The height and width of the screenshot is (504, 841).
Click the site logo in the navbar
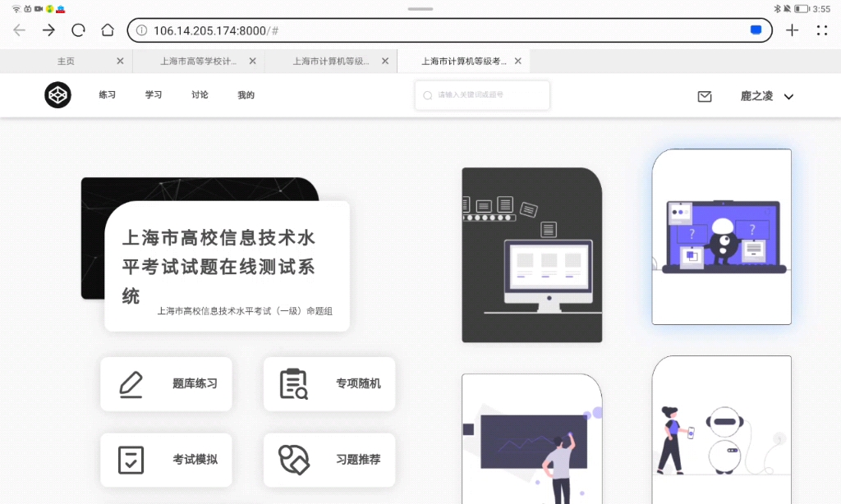57,95
